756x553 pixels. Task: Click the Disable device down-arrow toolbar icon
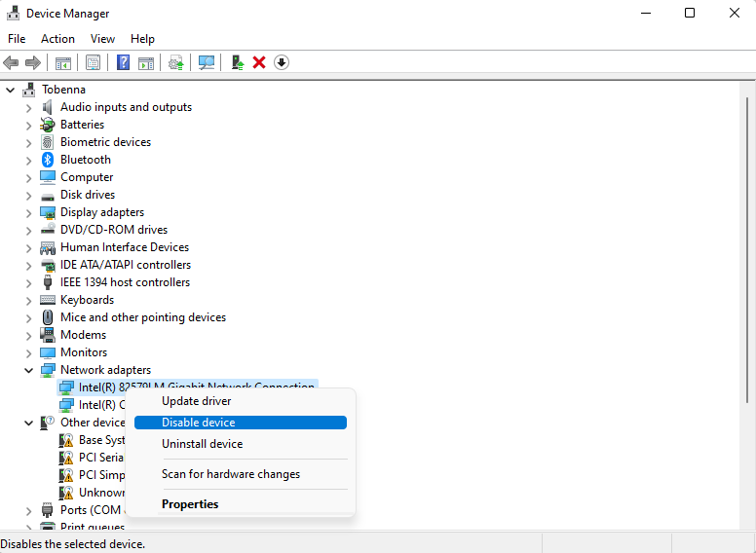pyautogui.click(x=282, y=62)
